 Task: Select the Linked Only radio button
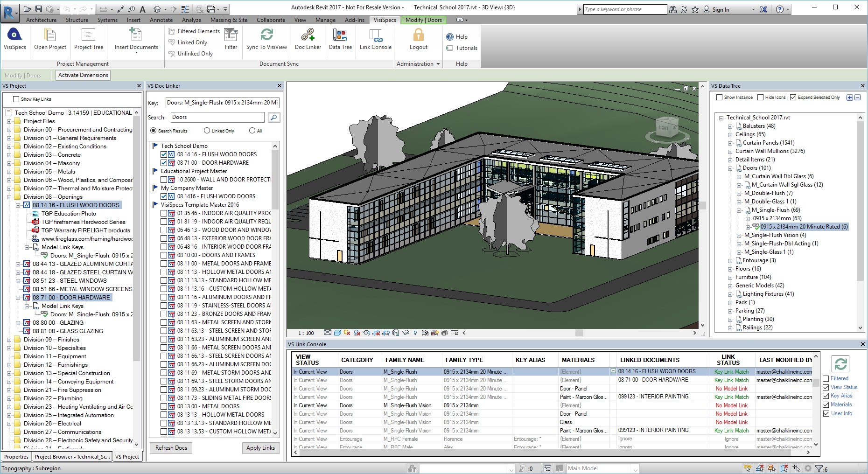(x=207, y=131)
